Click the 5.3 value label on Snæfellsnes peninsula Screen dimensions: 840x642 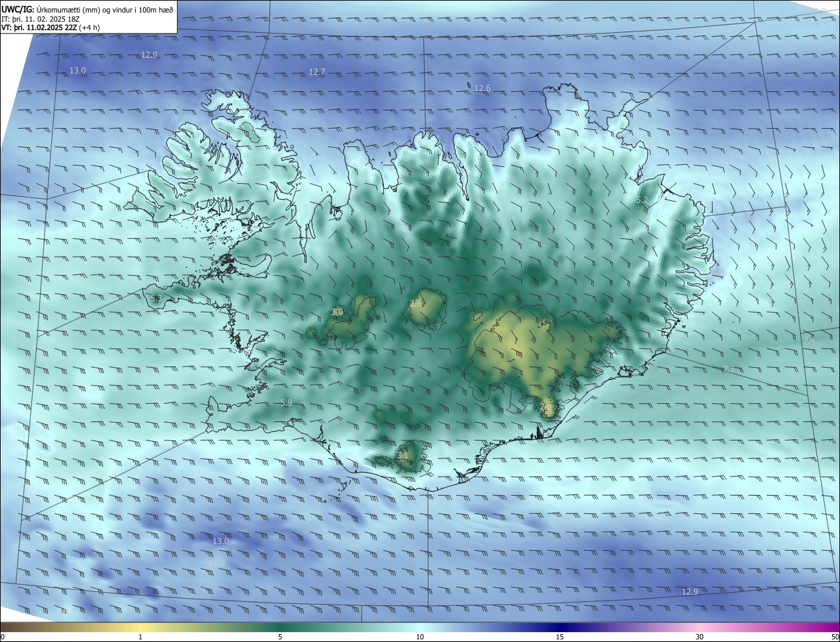(x=156, y=299)
